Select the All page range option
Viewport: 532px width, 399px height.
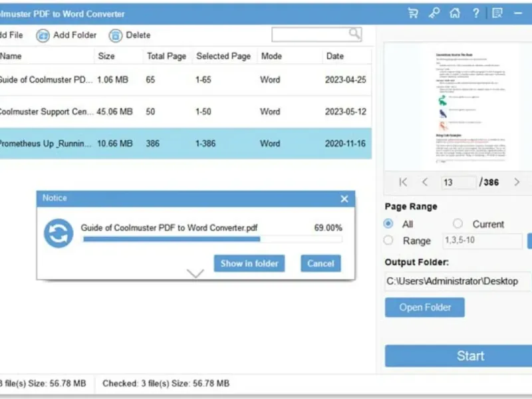pyautogui.click(x=388, y=223)
